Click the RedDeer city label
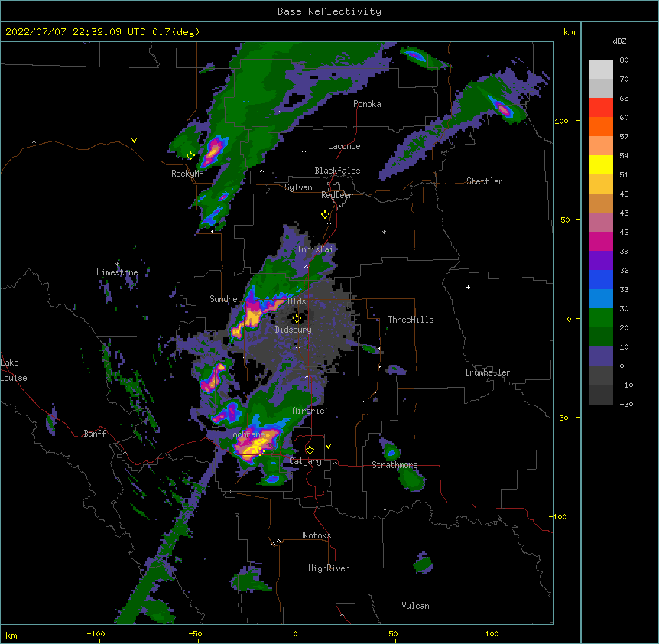 (x=336, y=195)
